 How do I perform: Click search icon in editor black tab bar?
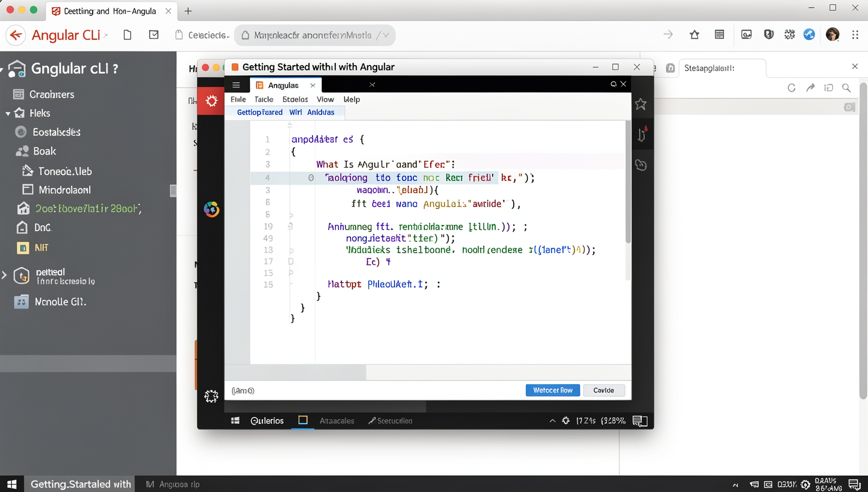(614, 84)
